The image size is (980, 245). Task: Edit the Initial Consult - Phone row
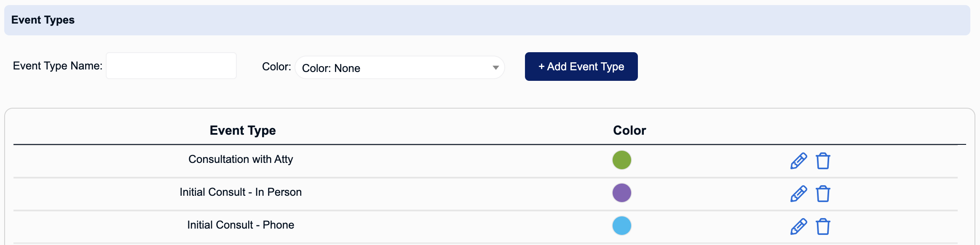(798, 226)
